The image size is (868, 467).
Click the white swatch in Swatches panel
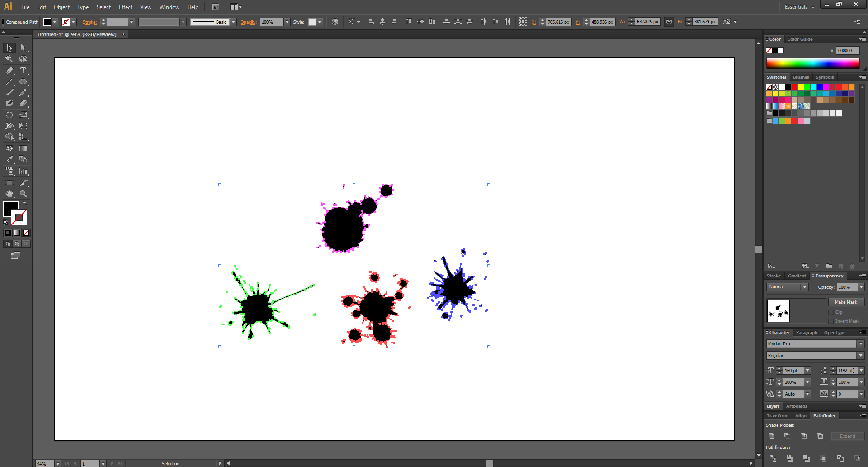coord(782,87)
